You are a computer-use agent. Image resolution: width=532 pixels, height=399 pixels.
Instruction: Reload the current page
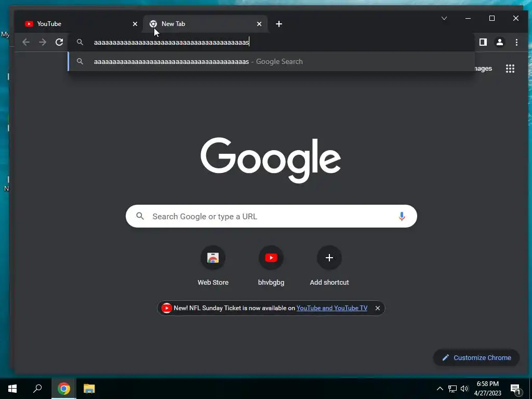[x=59, y=42]
